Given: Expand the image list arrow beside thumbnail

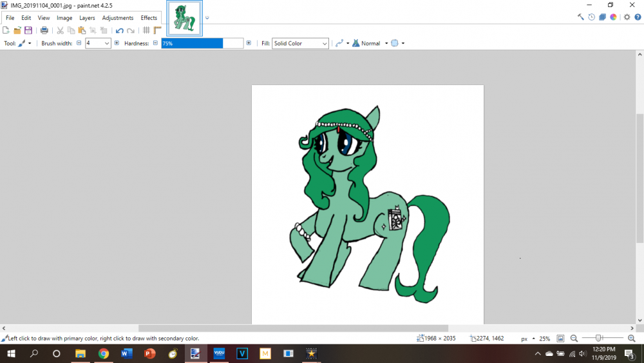Looking at the screenshot, I should (x=207, y=17).
